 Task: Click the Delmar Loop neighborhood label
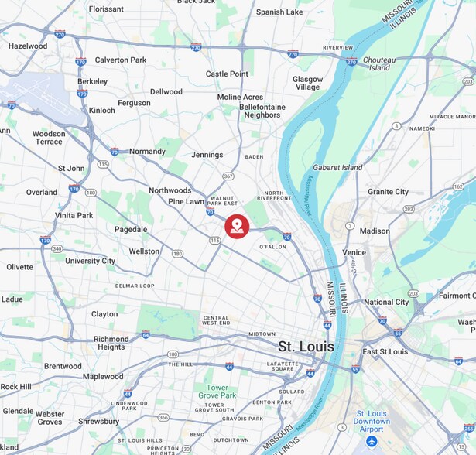coord(135,286)
